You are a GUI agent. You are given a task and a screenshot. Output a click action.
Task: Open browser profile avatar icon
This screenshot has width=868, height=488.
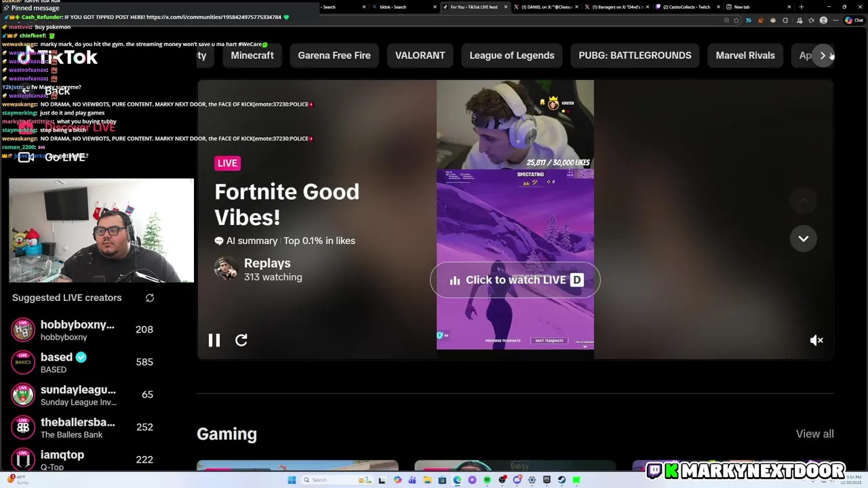[823, 20]
